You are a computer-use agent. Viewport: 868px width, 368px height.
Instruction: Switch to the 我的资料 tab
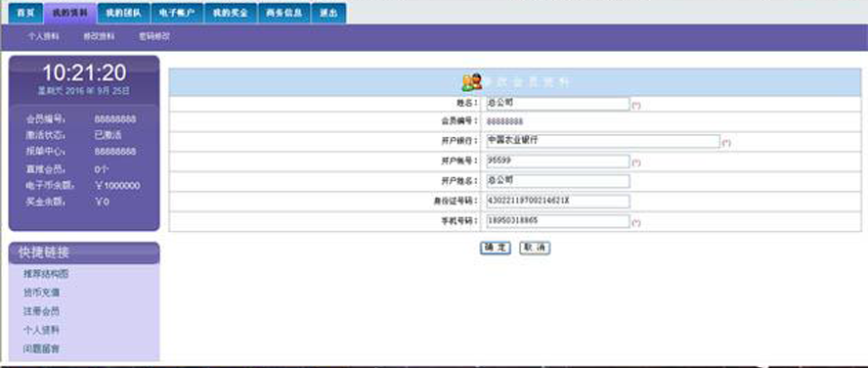69,14
